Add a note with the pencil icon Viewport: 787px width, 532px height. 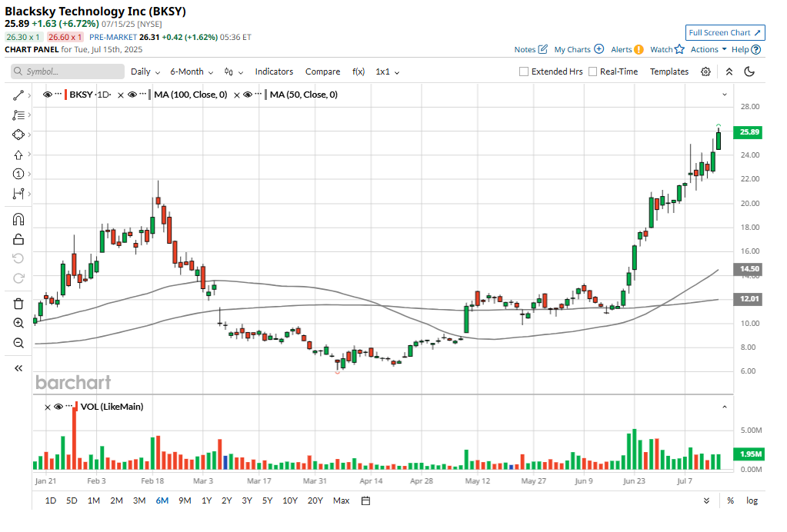(542, 49)
